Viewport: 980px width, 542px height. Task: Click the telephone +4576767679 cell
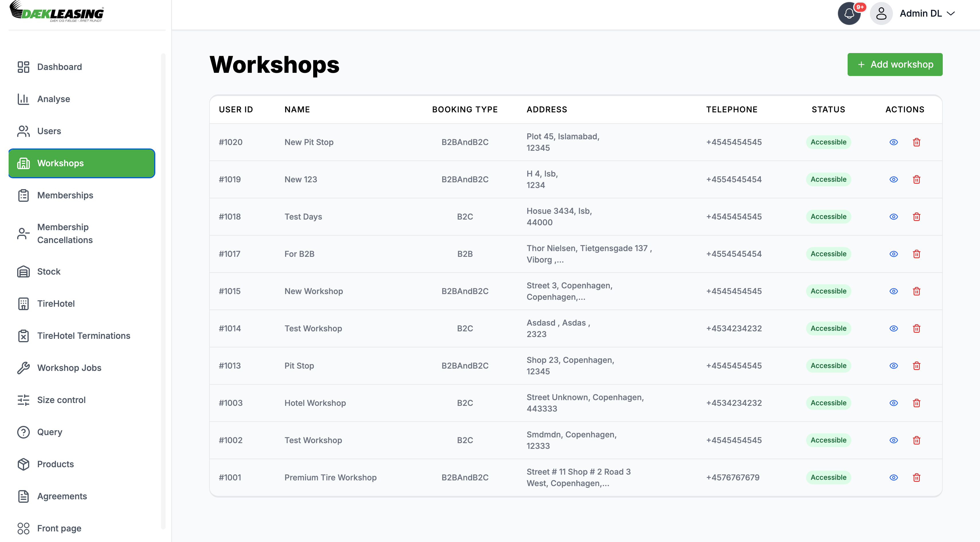coord(733,478)
